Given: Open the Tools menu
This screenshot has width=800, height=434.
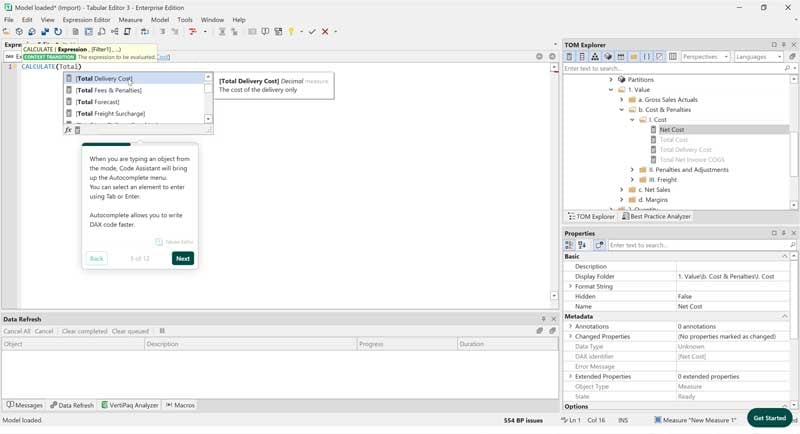Looking at the screenshot, I should click(x=185, y=20).
